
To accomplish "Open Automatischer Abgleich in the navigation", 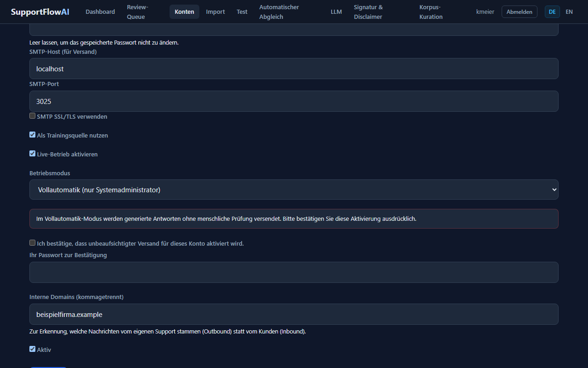I will coord(279,12).
